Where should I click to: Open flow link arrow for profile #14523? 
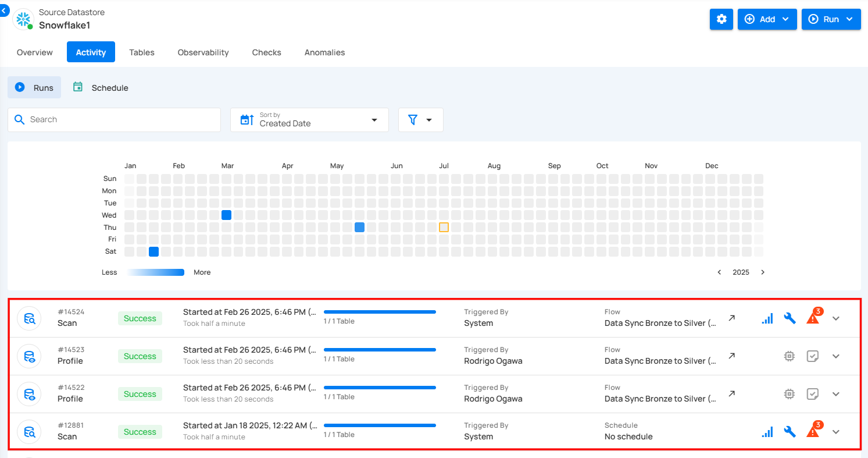click(x=732, y=356)
